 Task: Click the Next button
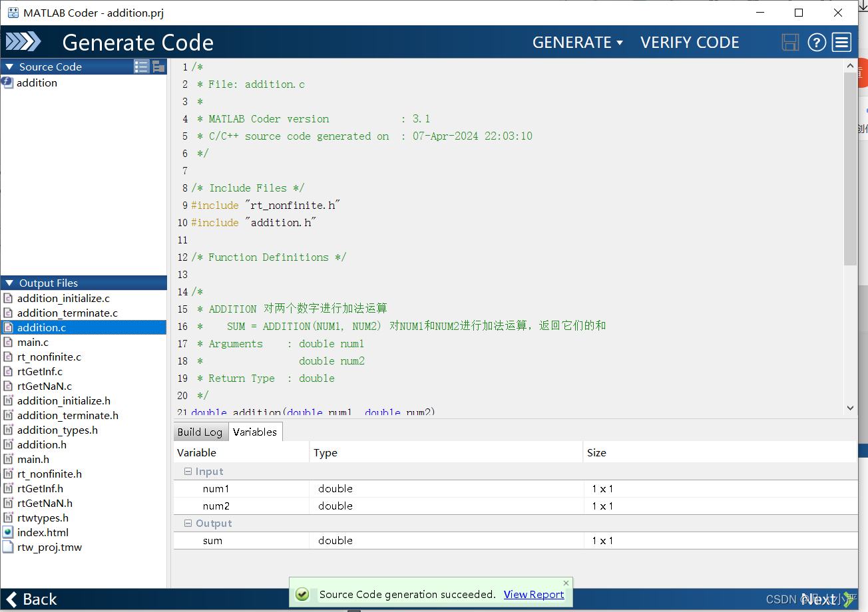(x=828, y=599)
